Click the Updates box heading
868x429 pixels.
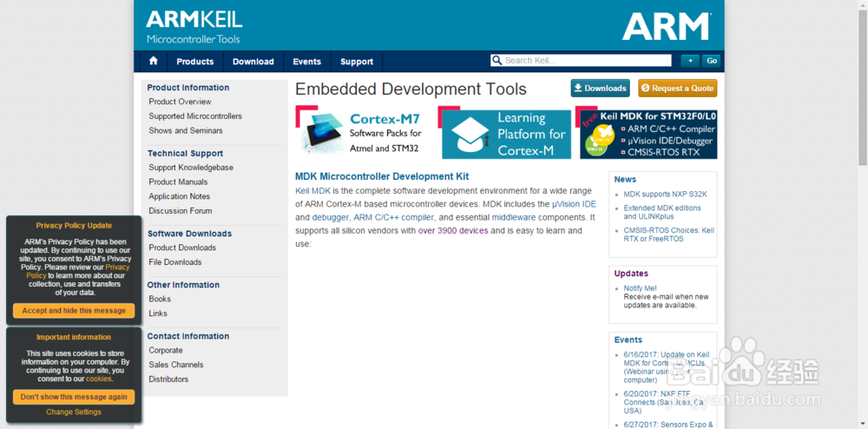click(631, 274)
